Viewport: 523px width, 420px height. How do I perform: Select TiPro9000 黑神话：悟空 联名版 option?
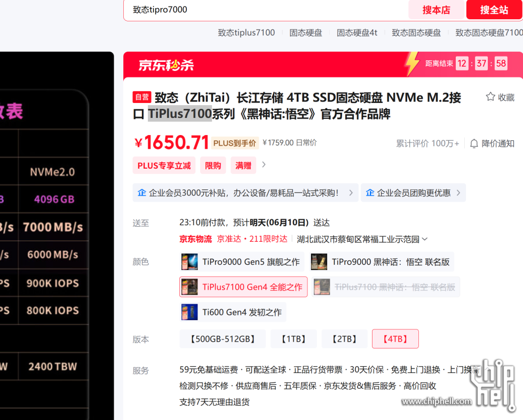coord(382,262)
